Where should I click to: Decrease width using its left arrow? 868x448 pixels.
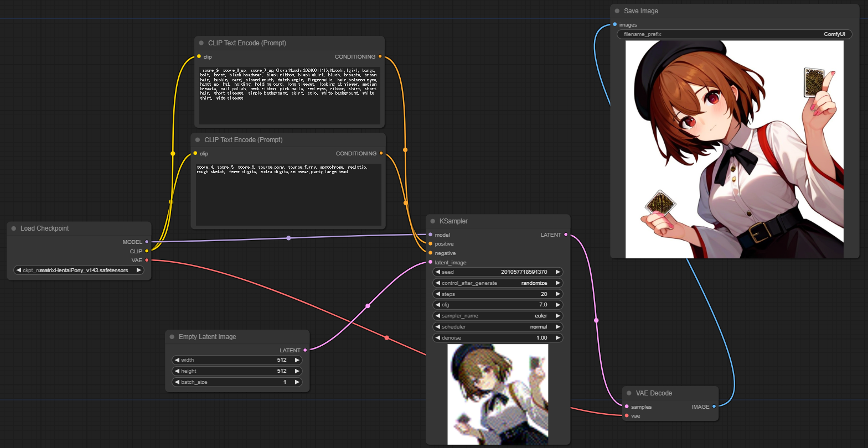click(x=177, y=360)
